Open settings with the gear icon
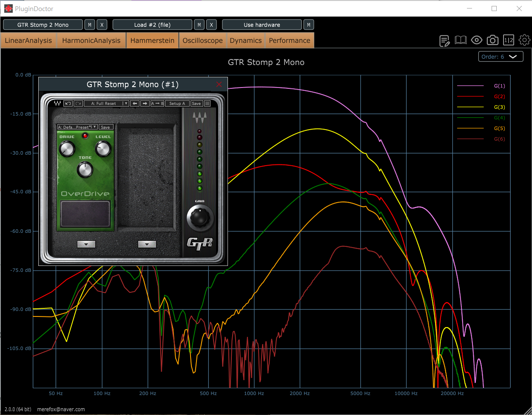This screenshot has height=415, width=532. coord(524,40)
